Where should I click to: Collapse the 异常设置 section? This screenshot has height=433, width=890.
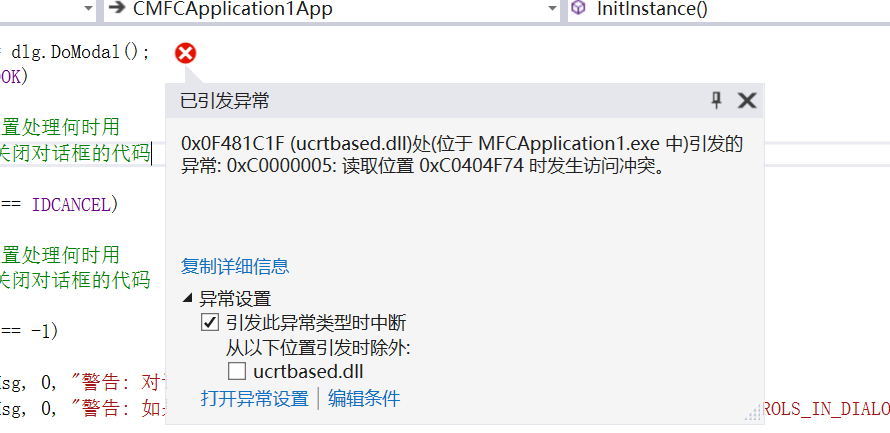(x=188, y=298)
